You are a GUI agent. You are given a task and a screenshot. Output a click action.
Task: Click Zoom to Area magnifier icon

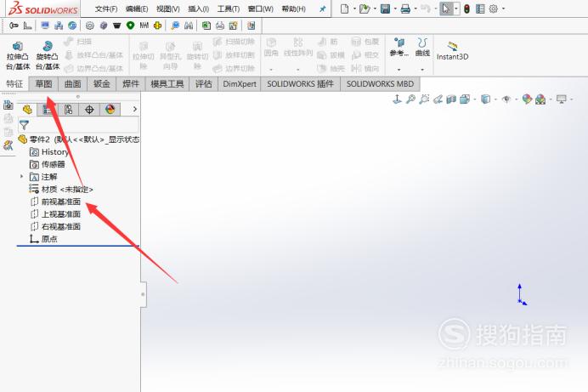coord(424,99)
